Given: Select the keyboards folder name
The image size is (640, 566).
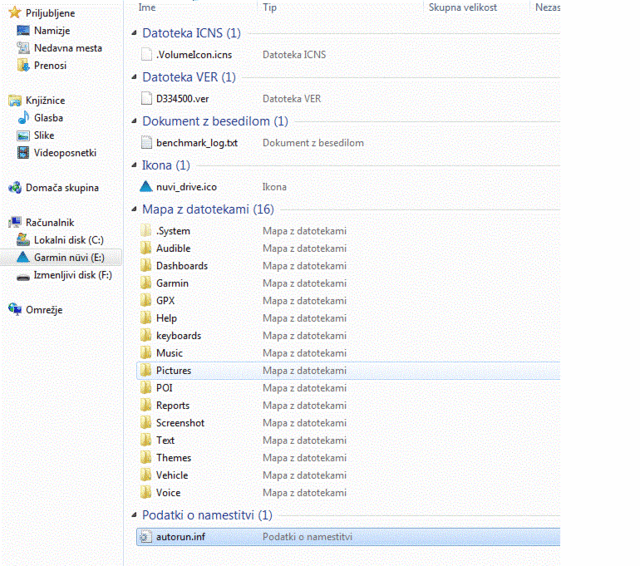Looking at the screenshot, I should coord(178,335).
